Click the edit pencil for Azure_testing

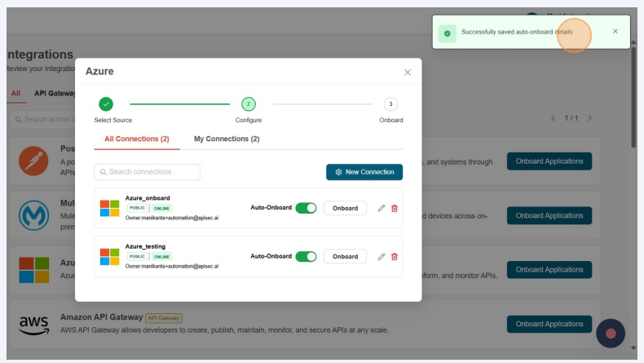click(382, 256)
